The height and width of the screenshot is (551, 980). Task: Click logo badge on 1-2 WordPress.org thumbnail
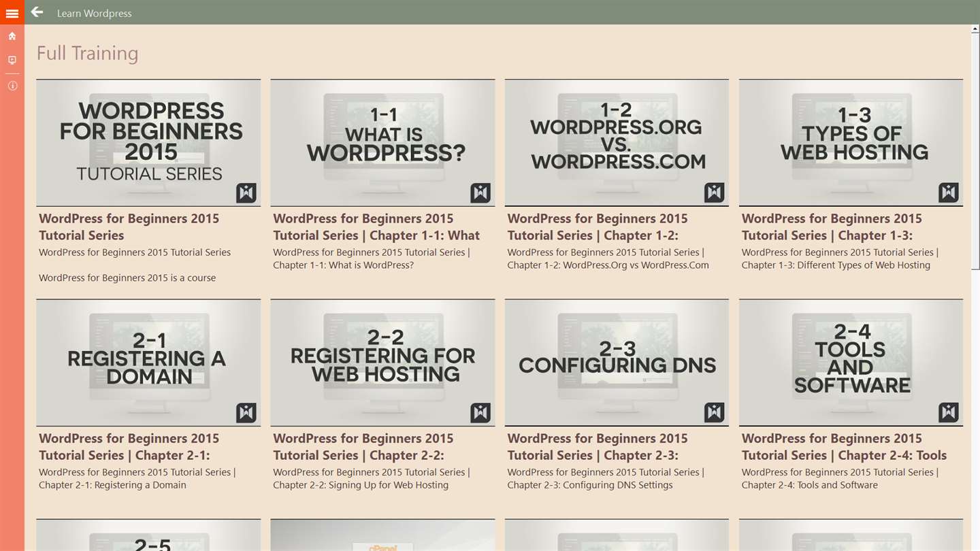(715, 193)
